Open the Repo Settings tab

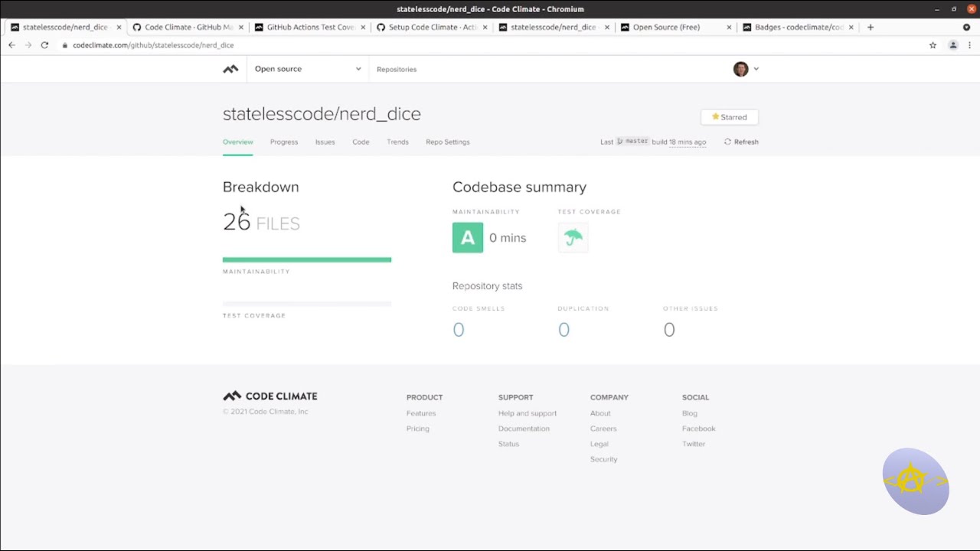click(448, 142)
